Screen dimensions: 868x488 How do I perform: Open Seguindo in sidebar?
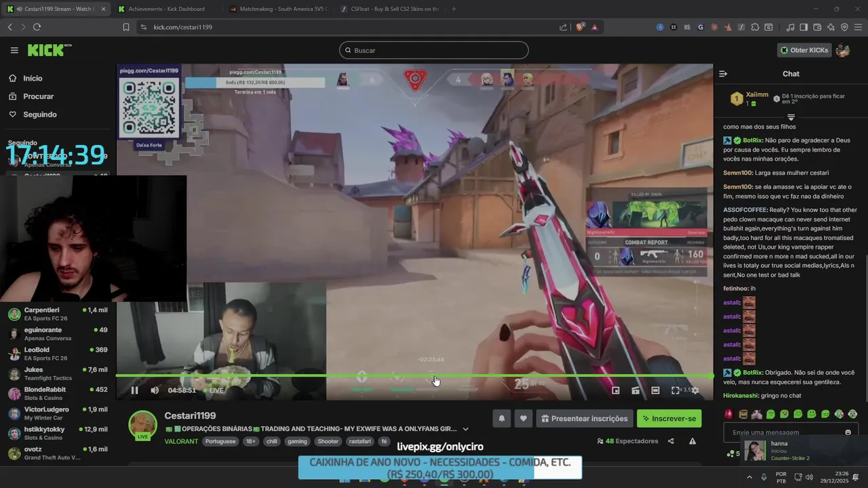39,115
